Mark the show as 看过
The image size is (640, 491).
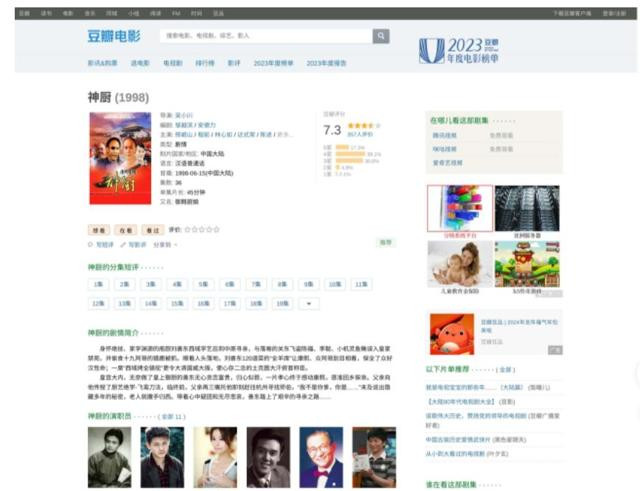[x=153, y=230]
